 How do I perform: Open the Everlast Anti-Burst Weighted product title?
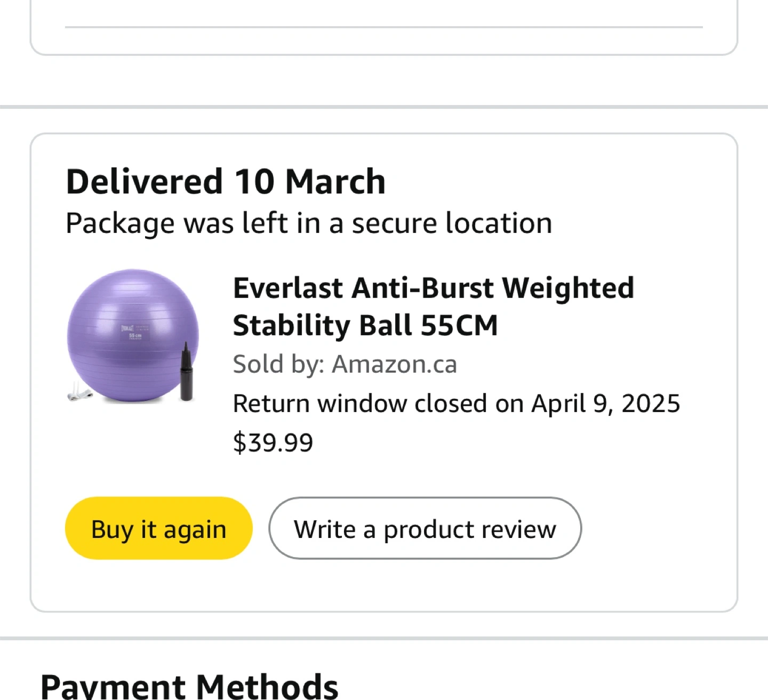pyautogui.click(x=433, y=288)
